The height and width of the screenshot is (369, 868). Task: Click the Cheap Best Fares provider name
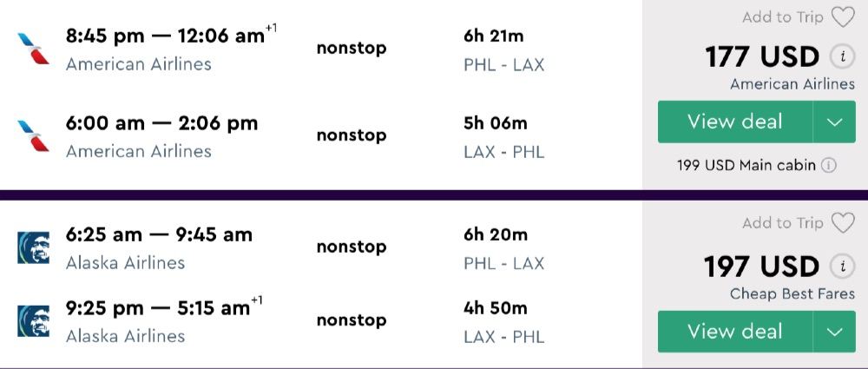tap(792, 293)
